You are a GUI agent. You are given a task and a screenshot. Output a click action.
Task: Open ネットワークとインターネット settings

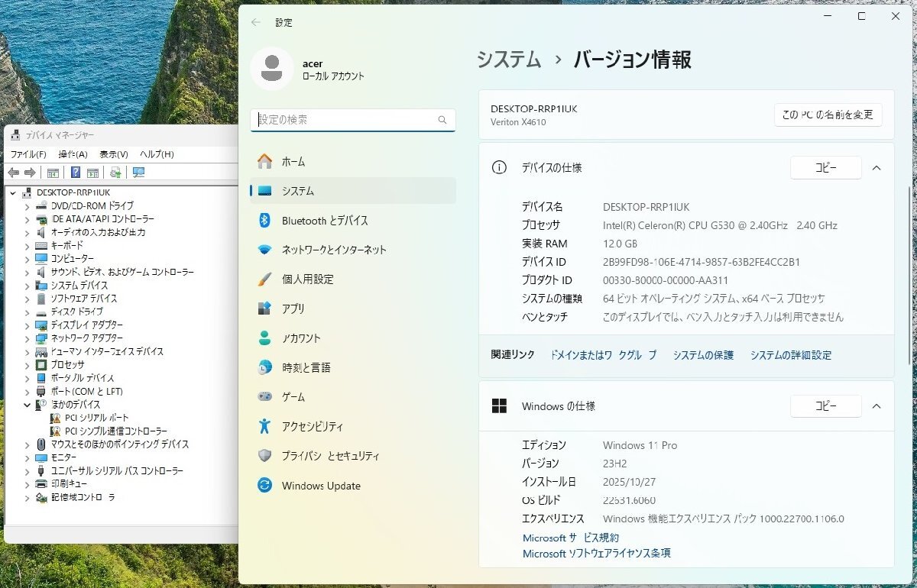(x=334, y=250)
